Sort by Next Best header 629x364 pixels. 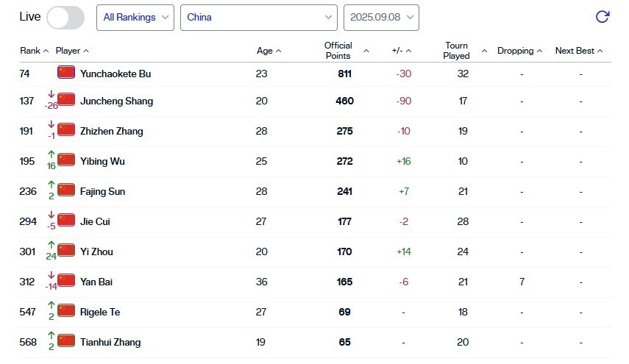pyautogui.click(x=579, y=51)
